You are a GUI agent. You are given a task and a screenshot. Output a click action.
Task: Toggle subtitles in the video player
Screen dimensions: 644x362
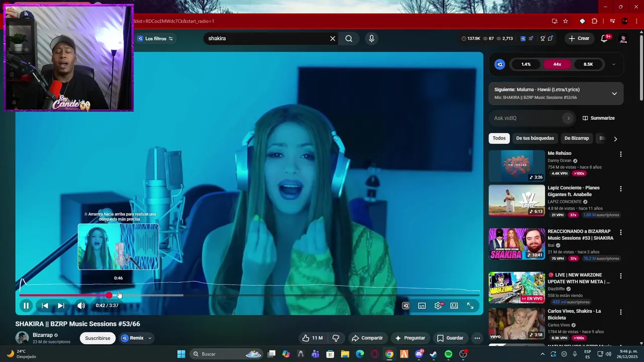(422, 306)
